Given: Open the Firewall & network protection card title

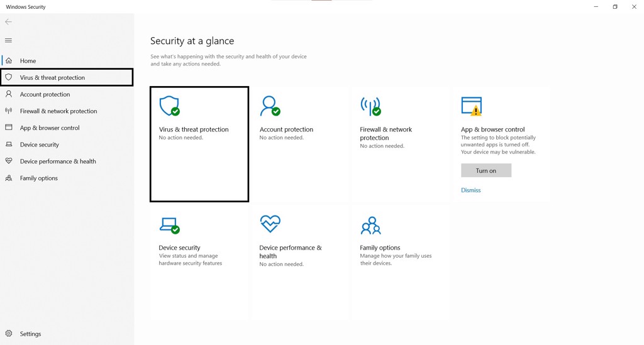Looking at the screenshot, I should click(386, 133).
